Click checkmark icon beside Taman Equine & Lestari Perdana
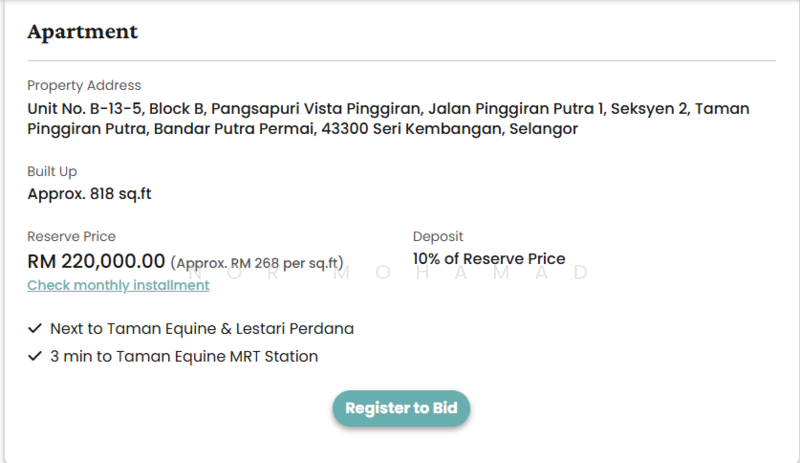 click(35, 328)
